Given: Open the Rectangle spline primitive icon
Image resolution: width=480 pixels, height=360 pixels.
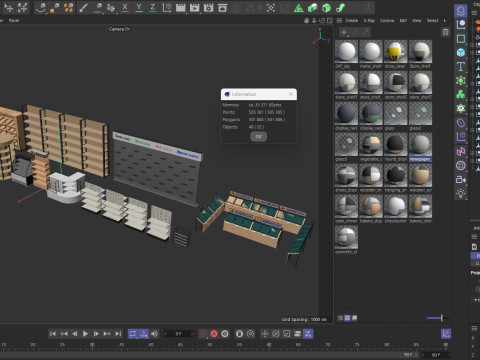Looking at the screenshot, I should [x=461, y=38].
